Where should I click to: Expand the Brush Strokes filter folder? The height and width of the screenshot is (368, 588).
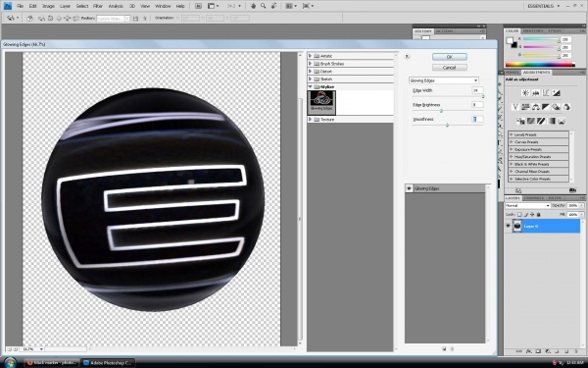310,64
